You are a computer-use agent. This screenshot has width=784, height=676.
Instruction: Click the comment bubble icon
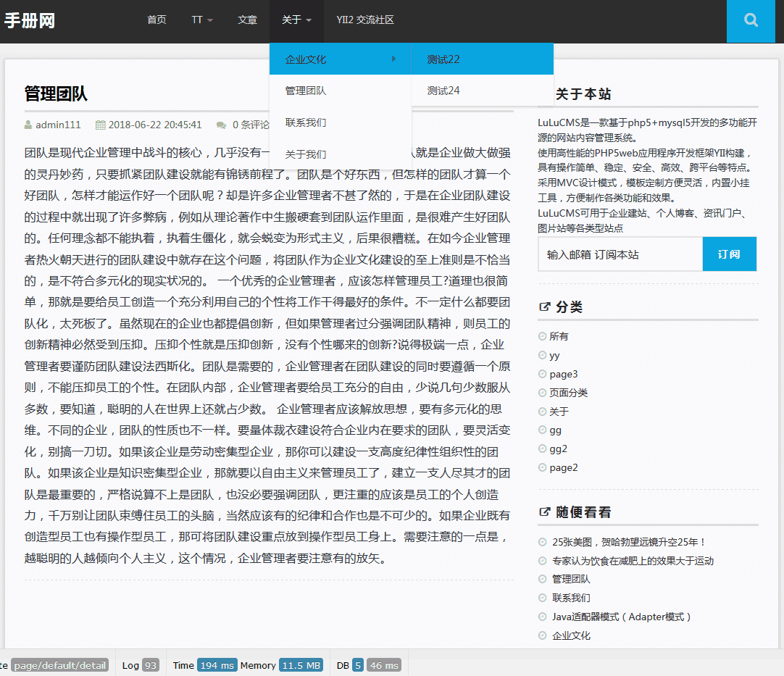[x=221, y=125]
